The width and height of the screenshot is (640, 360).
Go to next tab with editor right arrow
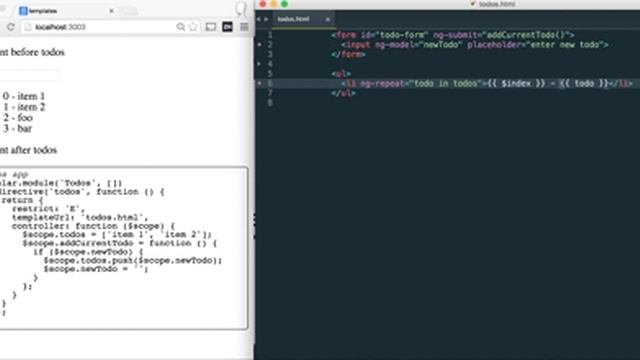(x=266, y=19)
